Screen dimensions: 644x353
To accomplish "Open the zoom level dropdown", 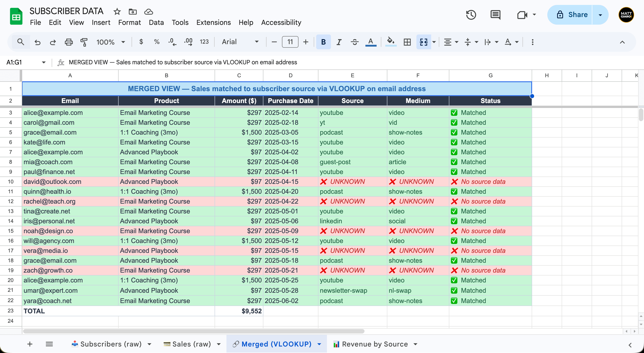I will (111, 42).
